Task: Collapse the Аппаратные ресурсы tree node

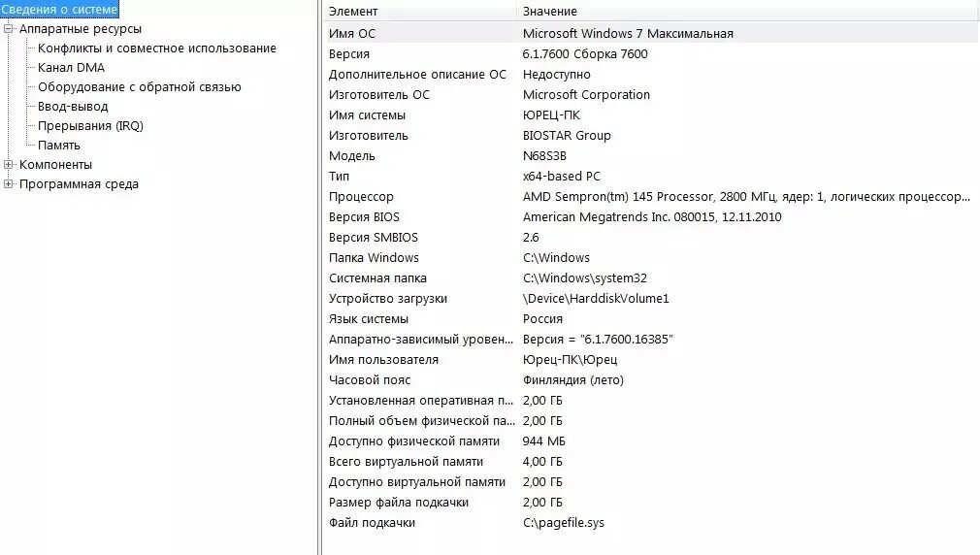Action: click(9, 29)
